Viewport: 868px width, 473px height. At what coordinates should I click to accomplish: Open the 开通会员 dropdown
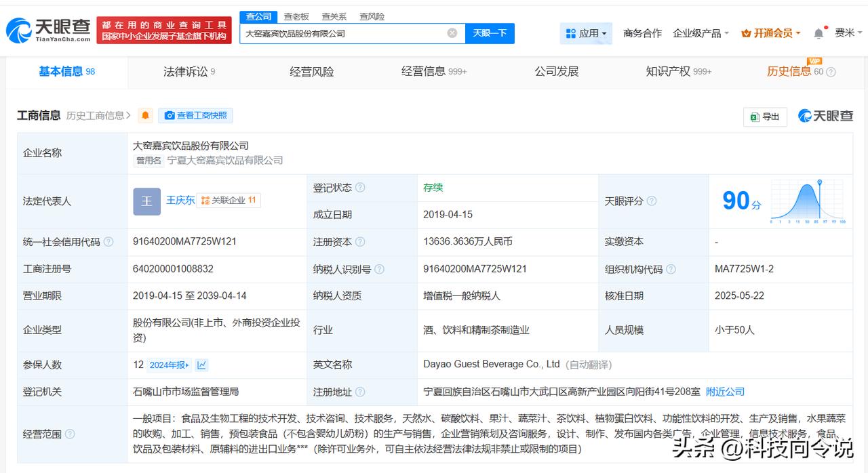(771, 33)
